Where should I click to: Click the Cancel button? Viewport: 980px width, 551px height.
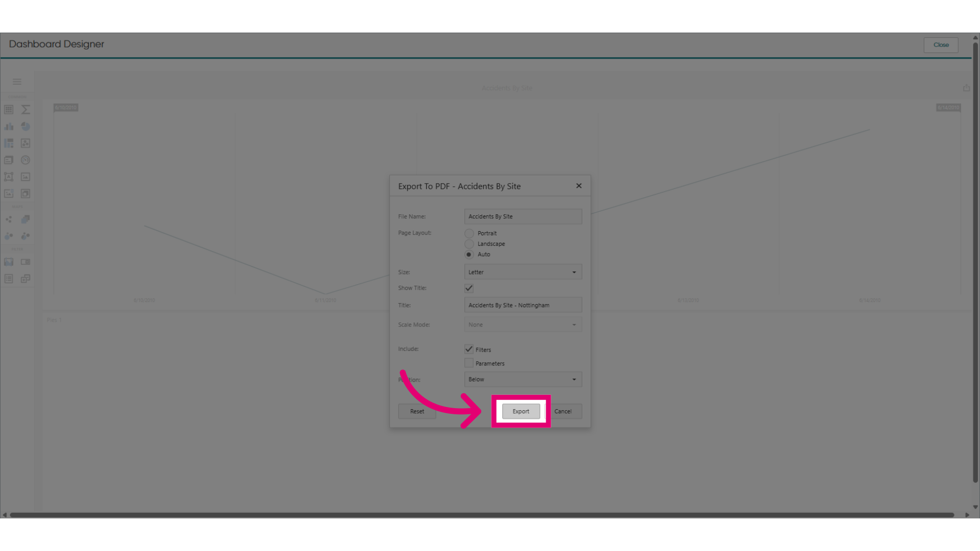[563, 411]
